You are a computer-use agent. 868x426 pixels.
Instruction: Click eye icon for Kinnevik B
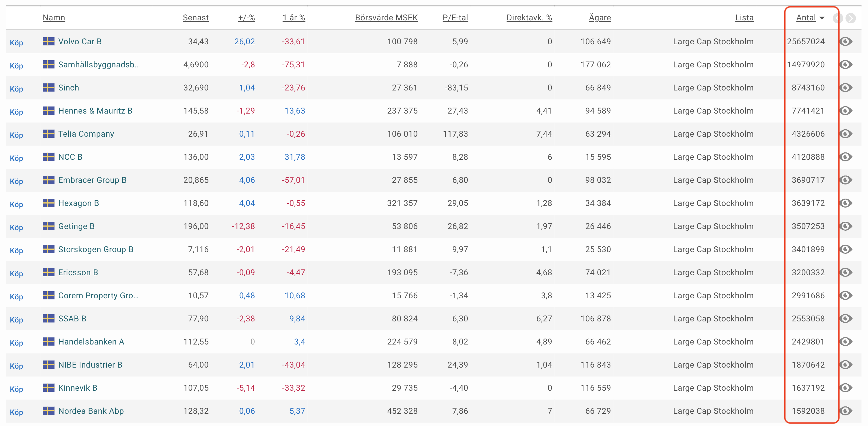tap(845, 388)
